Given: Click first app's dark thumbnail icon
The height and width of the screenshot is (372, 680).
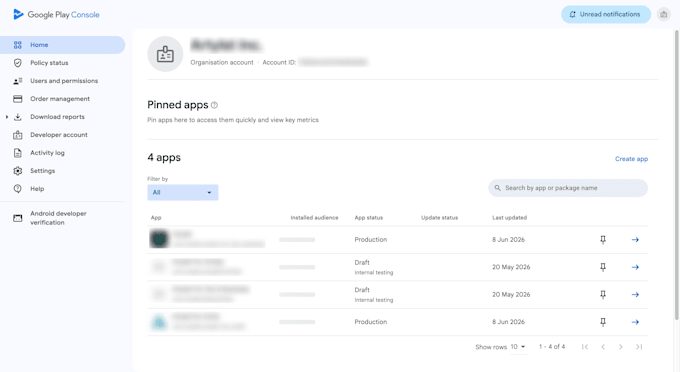Looking at the screenshot, I should [x=159, y=239].
